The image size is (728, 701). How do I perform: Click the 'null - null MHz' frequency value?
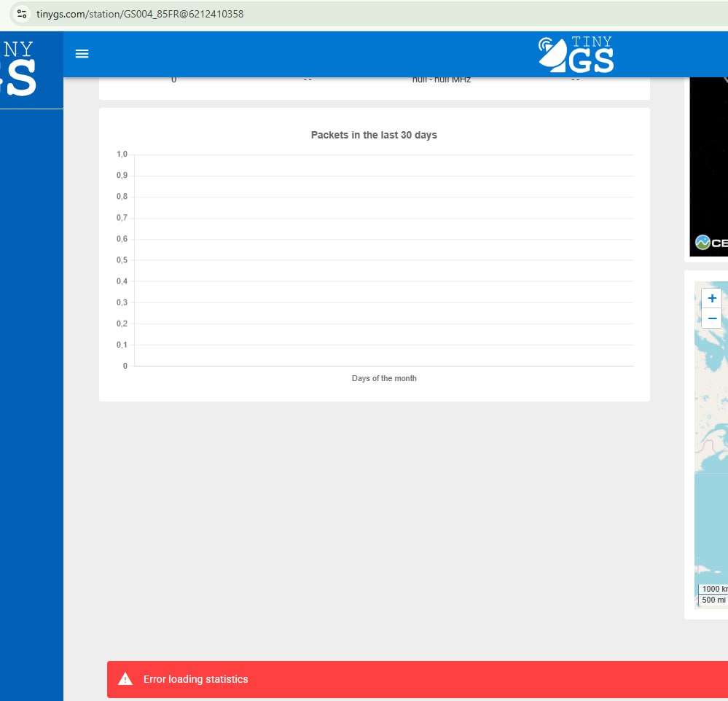(442, 80)
